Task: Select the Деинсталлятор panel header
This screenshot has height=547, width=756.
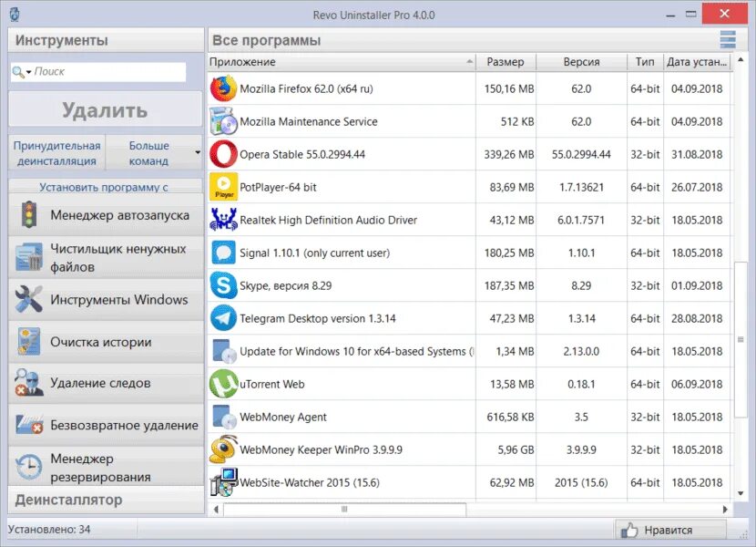Action: tap(106, 500)
